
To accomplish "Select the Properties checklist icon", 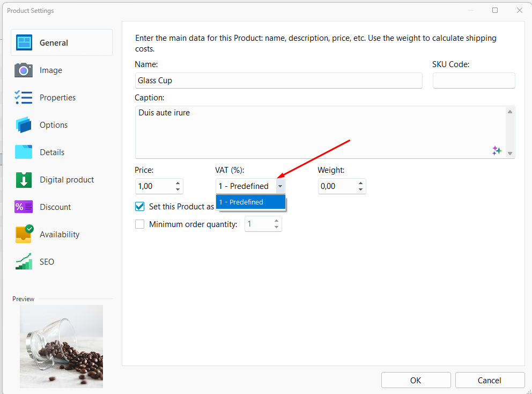I will click(24, 98).
